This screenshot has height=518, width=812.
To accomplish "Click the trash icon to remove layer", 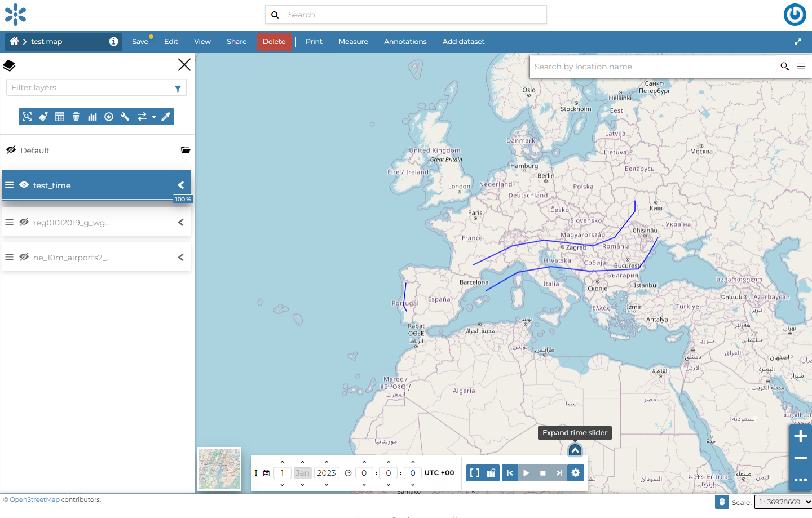I will tap(76, 117).
